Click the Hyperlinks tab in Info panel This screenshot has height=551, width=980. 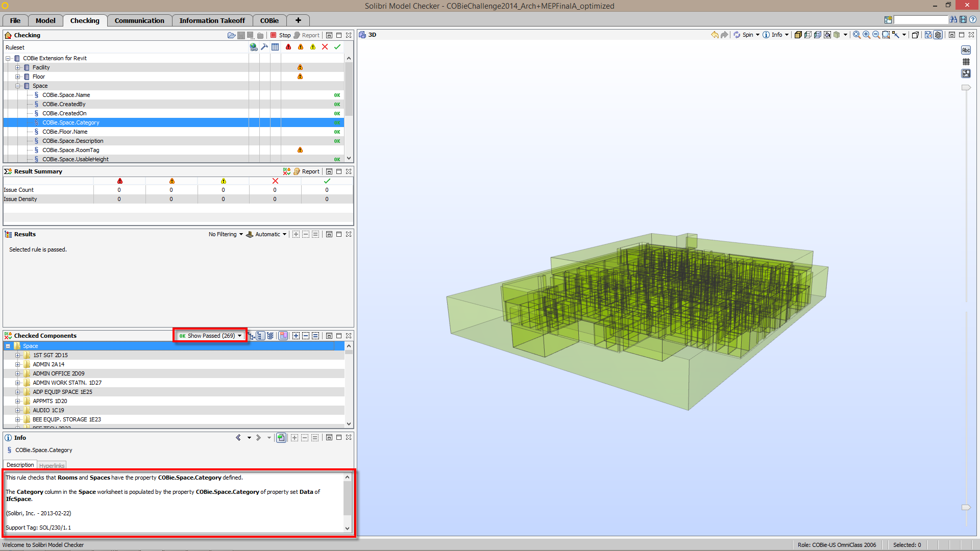click(x=52, y=465)
